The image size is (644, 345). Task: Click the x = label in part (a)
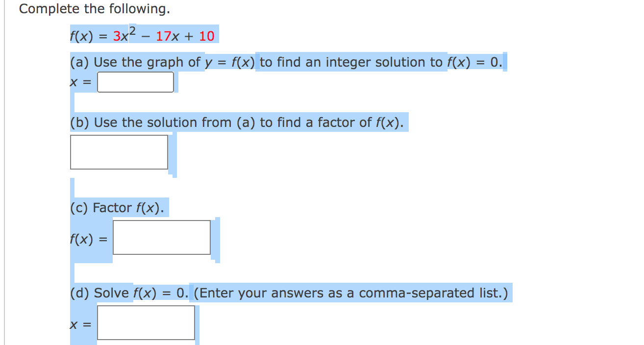79,82
